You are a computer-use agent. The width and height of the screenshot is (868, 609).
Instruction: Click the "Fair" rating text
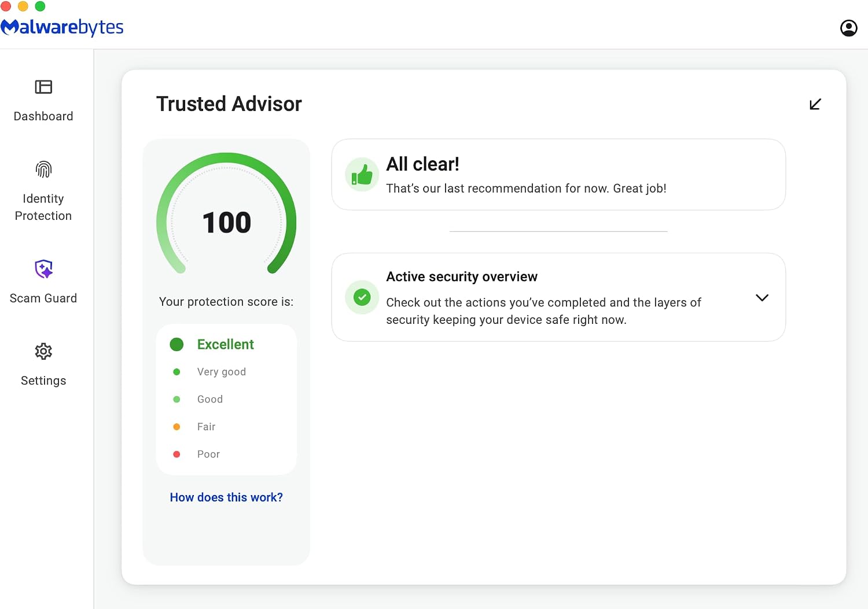pos(206,427)
